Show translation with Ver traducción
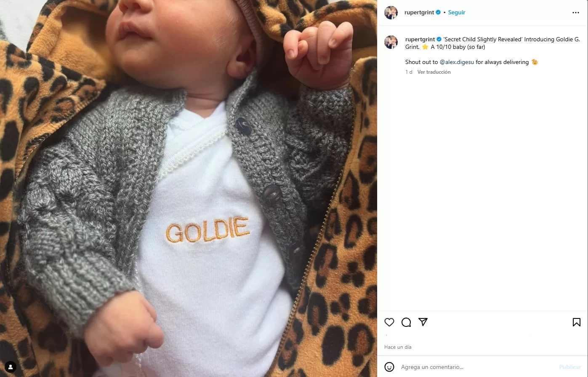Viewport: 588px width, 377px height. pos(434,72)
